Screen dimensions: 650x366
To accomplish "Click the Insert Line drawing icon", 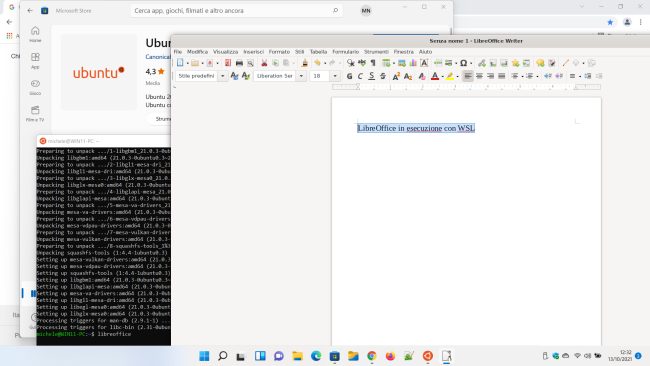I will [565, 63].
